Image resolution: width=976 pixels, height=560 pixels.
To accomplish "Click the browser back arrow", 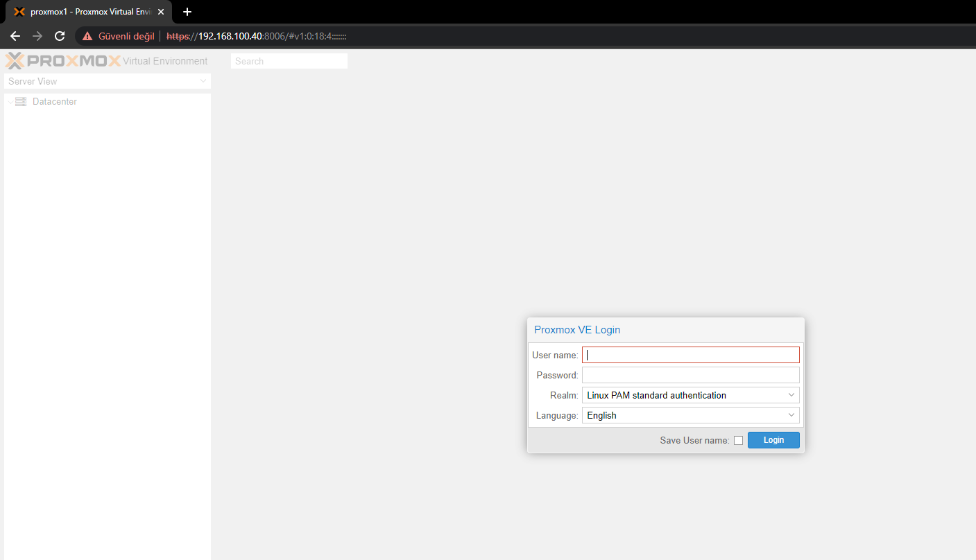I will (x=15, y=36).
